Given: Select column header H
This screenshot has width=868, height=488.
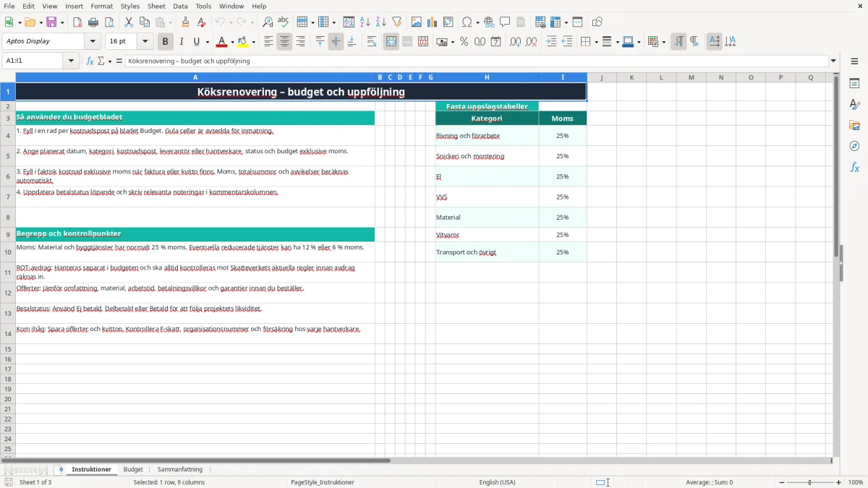Looking at the screenshot, I should pyautogui.click(x=487, y=77).
